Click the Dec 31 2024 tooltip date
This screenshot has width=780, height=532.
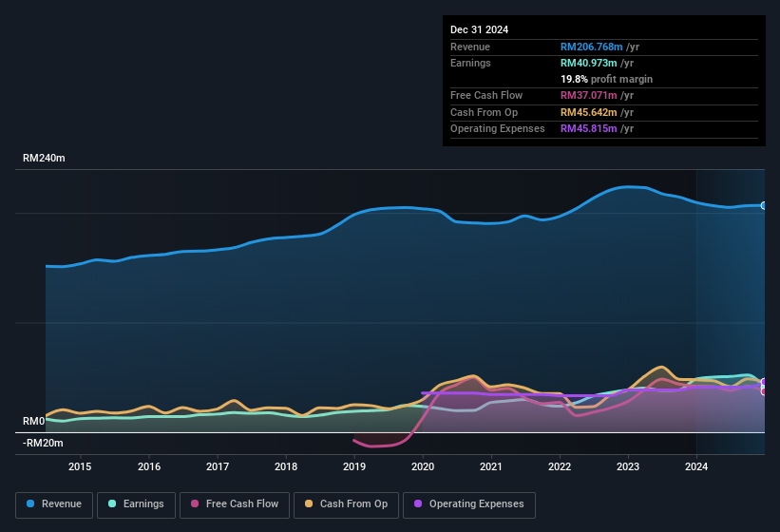[x=479, y=29]
